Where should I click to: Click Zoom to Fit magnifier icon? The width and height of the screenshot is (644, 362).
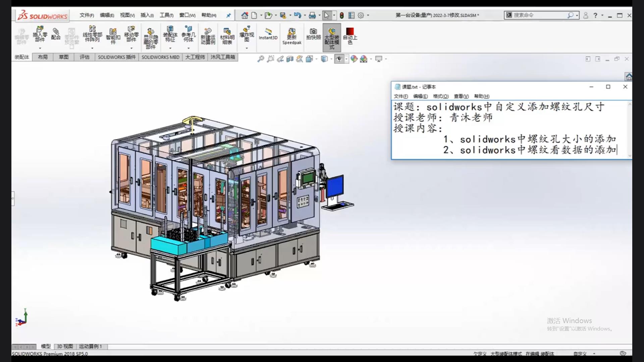click(x=261, y=59)
